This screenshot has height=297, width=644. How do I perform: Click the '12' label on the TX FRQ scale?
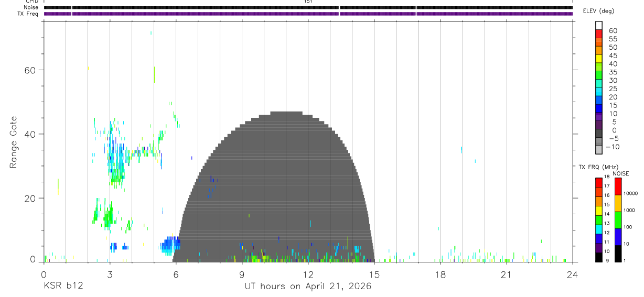tap(607, 233)
